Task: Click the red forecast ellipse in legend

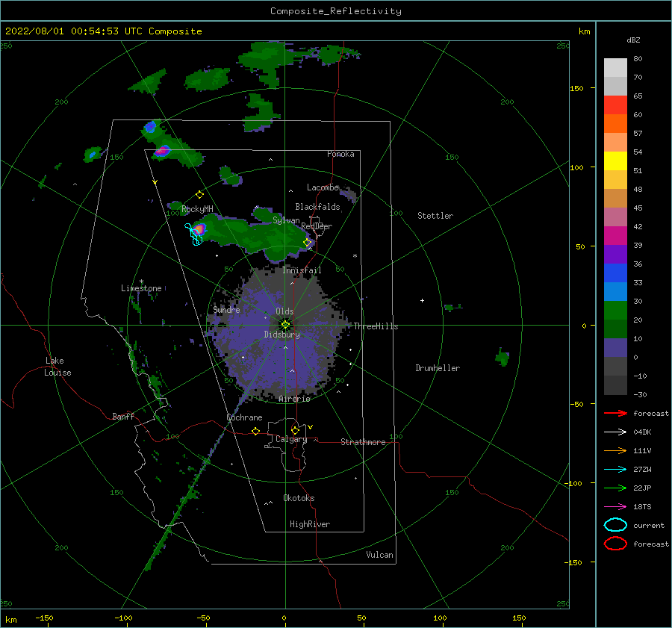Action: [x=615, y=544]
